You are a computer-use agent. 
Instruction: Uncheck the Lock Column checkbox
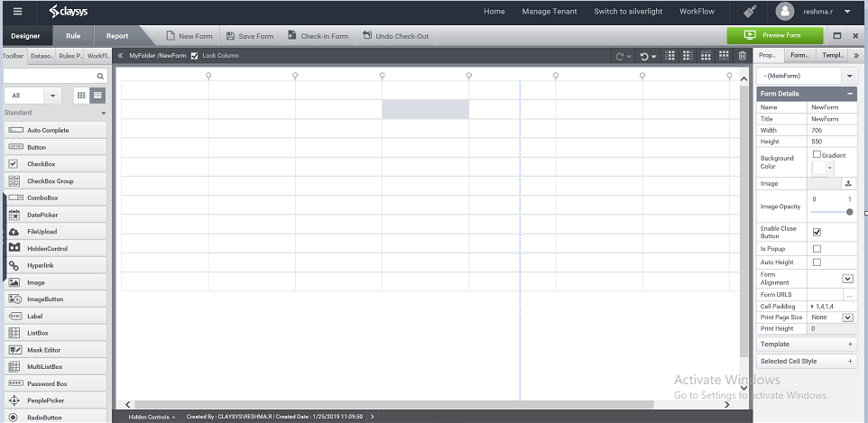[x=194, y=56]
